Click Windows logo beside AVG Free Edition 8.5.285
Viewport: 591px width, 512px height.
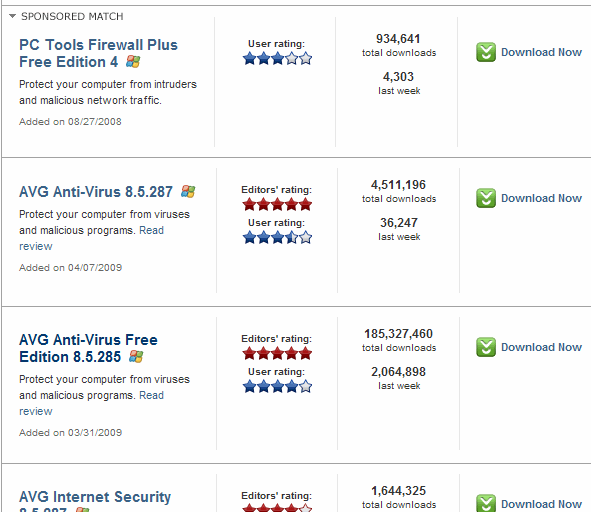136,357
